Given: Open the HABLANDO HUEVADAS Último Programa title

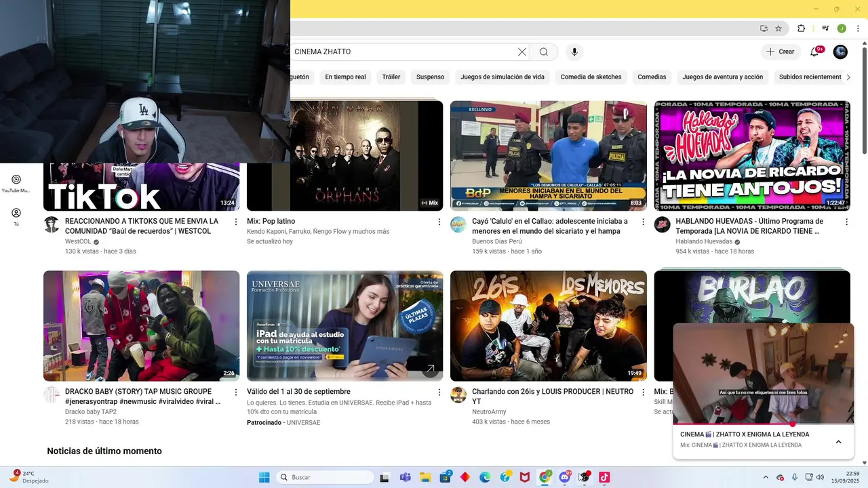Looking at the screenshot, I should point(749,226).
